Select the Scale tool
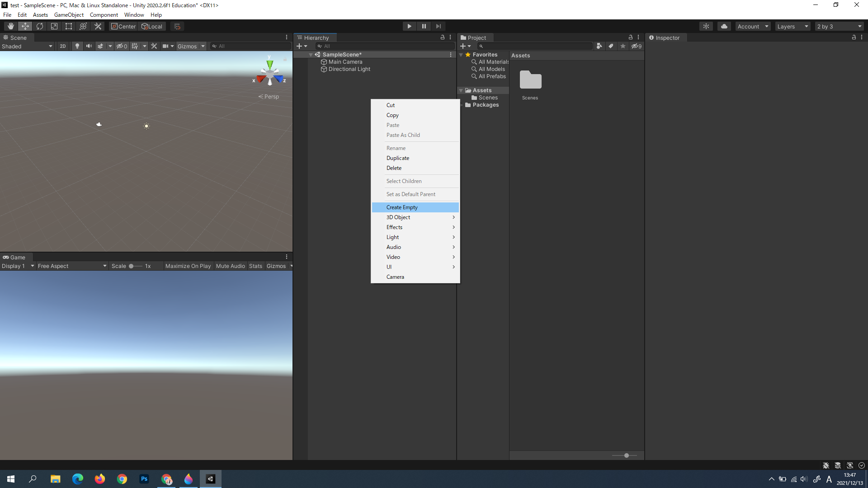 (54, 26)
